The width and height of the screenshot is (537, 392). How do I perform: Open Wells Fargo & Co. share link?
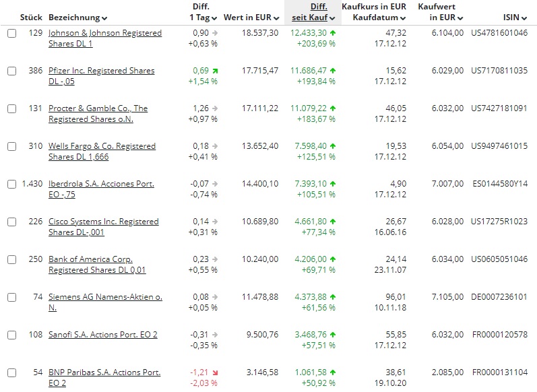[x=102, y=151]
